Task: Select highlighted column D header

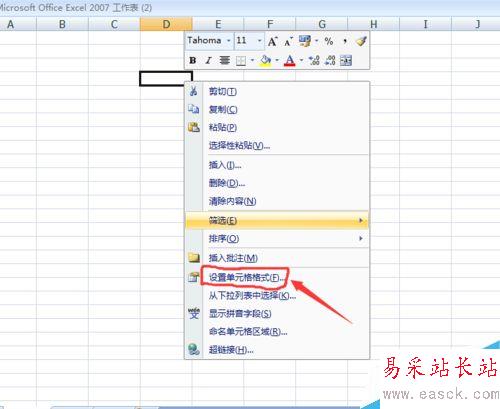Action: point(166,24)
